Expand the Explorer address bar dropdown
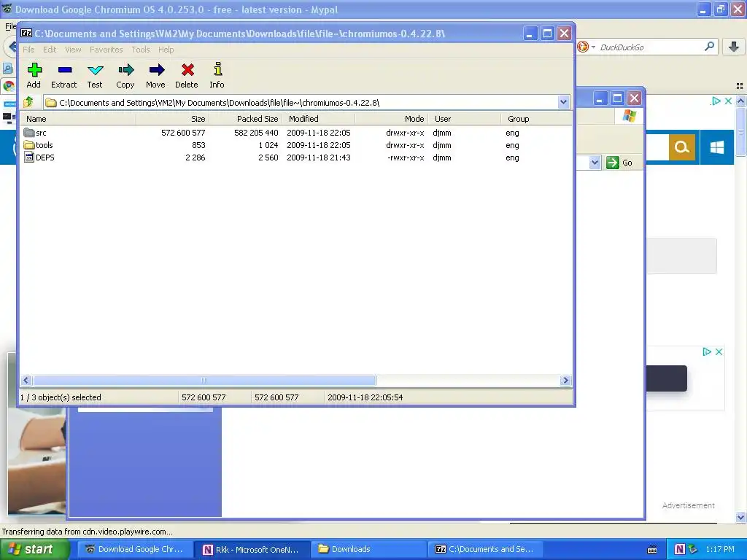Viewport: 747px width, 560px height. pos(595,163)
